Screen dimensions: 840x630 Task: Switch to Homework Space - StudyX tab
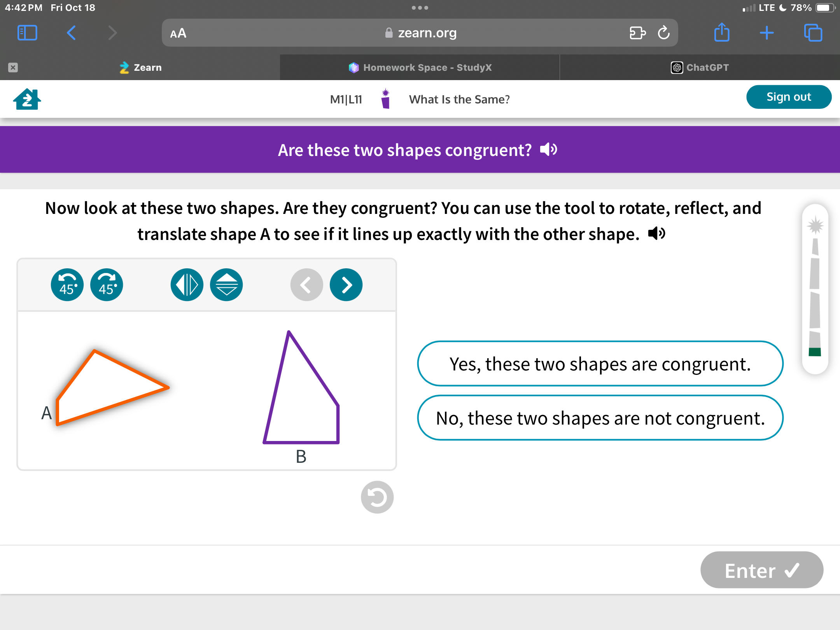(420, 67)
